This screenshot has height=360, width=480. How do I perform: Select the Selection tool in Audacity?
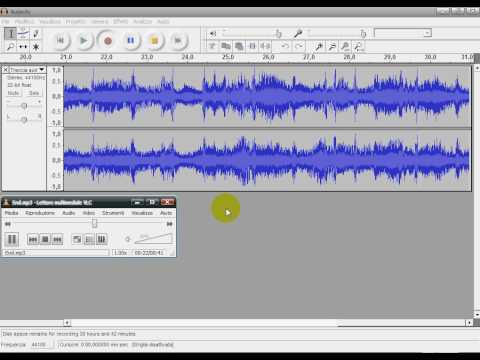coord(11,34)
